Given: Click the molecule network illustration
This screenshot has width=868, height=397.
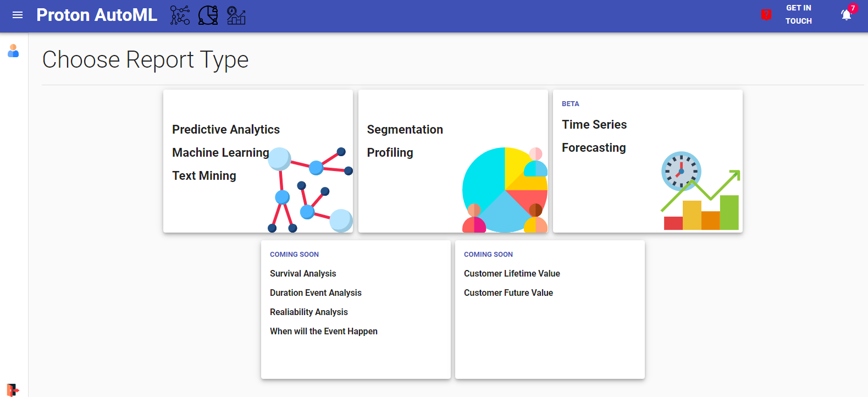Looking at the screenshot, I should point(311,190).
